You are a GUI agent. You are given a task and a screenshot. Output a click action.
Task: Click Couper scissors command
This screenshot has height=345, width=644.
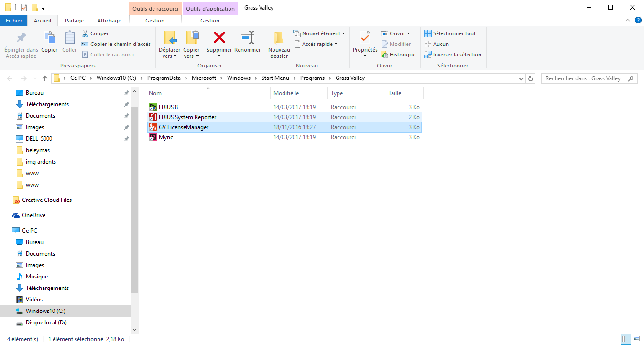(96, 33)
